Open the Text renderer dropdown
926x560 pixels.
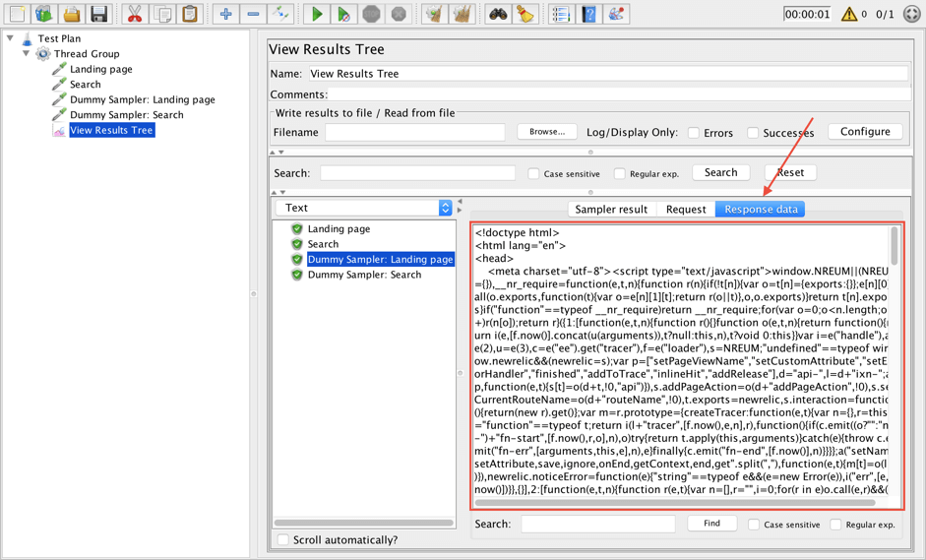tap(364, 208)
